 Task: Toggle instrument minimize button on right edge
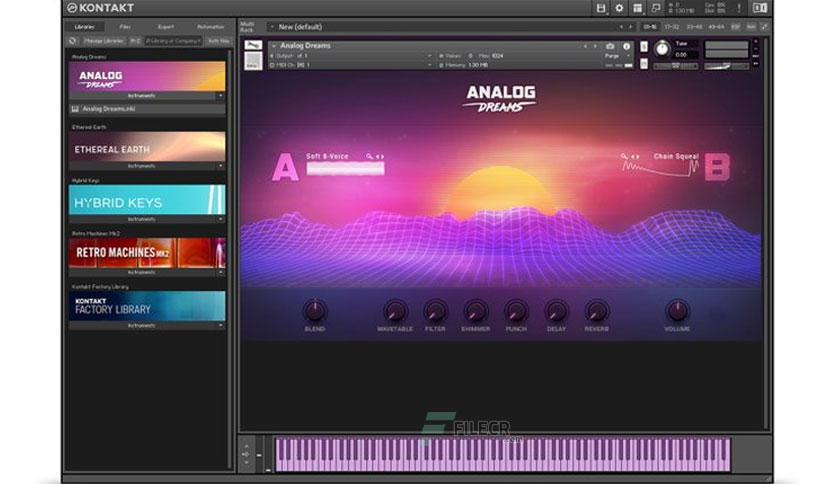point(755,49)
